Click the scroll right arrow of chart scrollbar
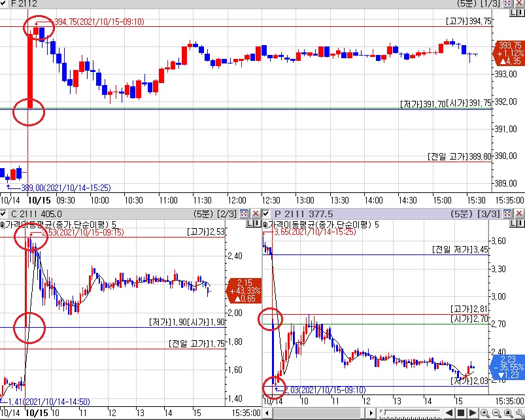The height and width of the screenshot is (420, 525). [x=371, y=413]
